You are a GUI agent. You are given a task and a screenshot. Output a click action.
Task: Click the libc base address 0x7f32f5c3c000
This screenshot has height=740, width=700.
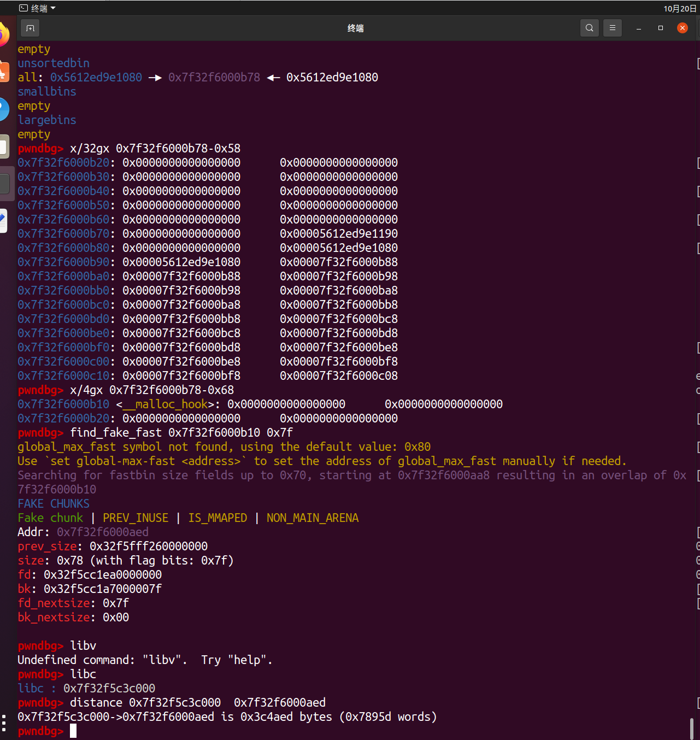point(109,688)
